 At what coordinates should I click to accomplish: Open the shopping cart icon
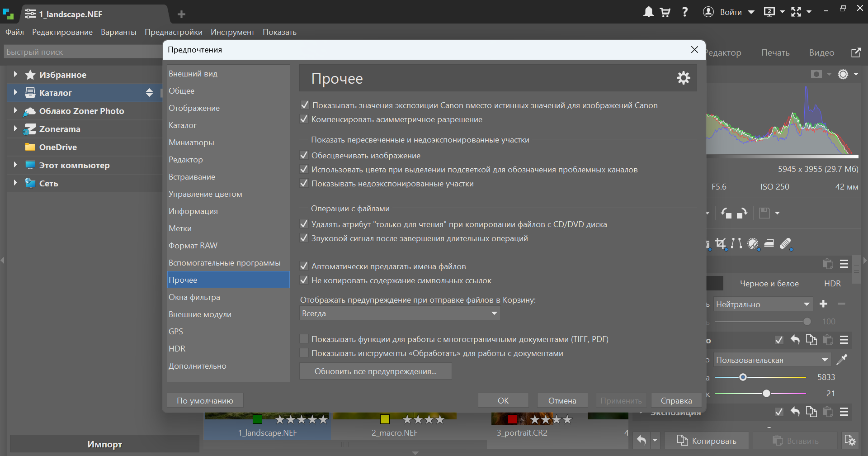(x=665, y=12)
